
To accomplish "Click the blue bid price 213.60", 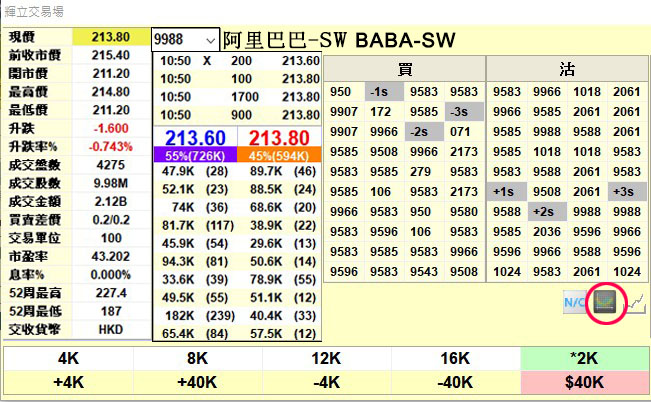I will click(196, 137).
